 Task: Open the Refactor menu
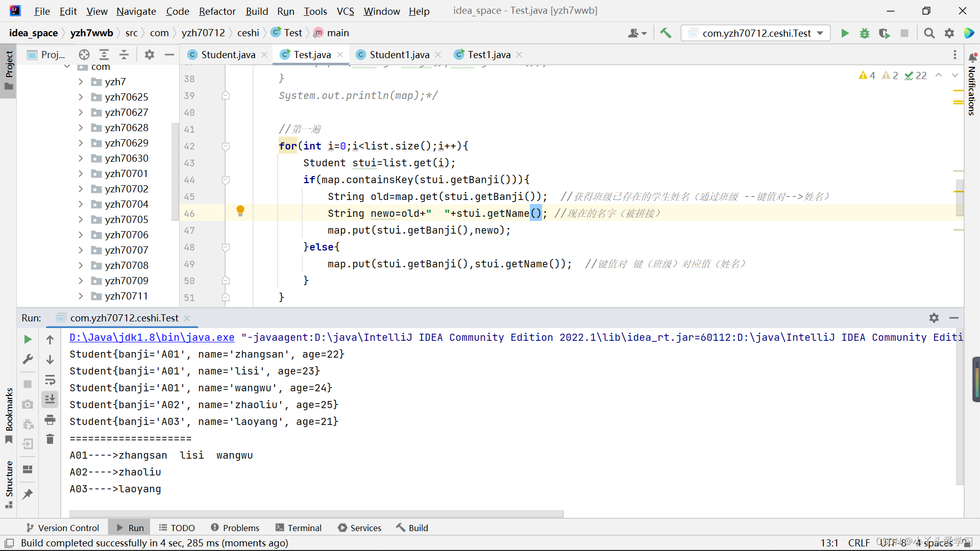click(217, 11)
